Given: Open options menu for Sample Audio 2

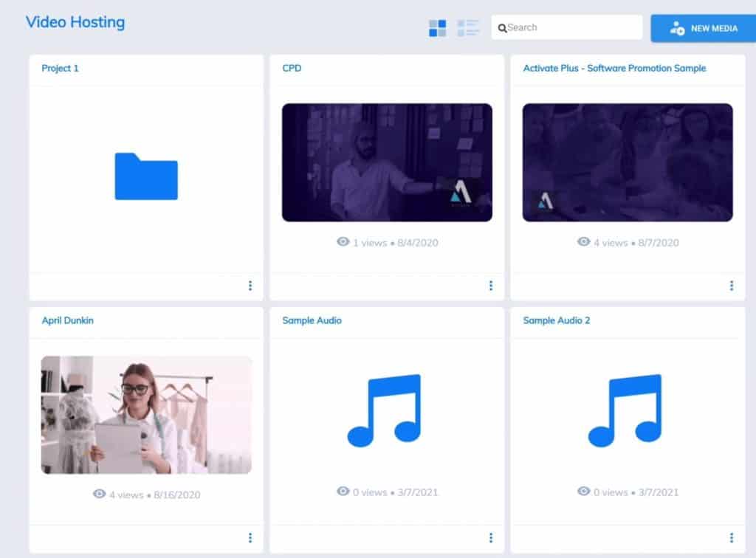Looking at the screenshot, I should point(732,538).
